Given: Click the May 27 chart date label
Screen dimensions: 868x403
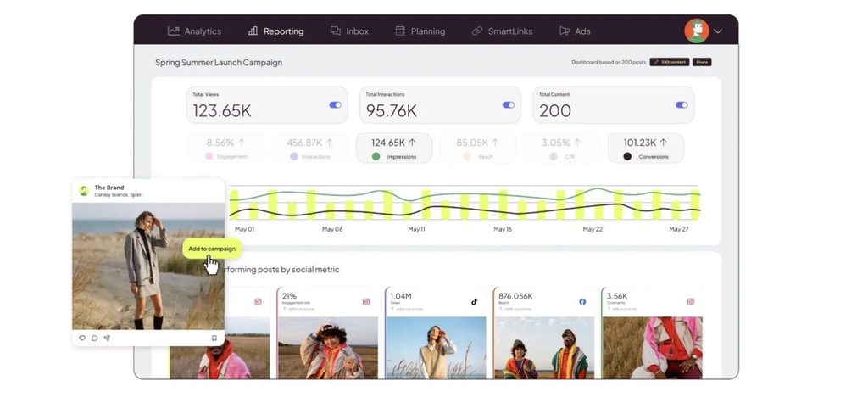Looking at the screenshot, I should click(679, 229).
